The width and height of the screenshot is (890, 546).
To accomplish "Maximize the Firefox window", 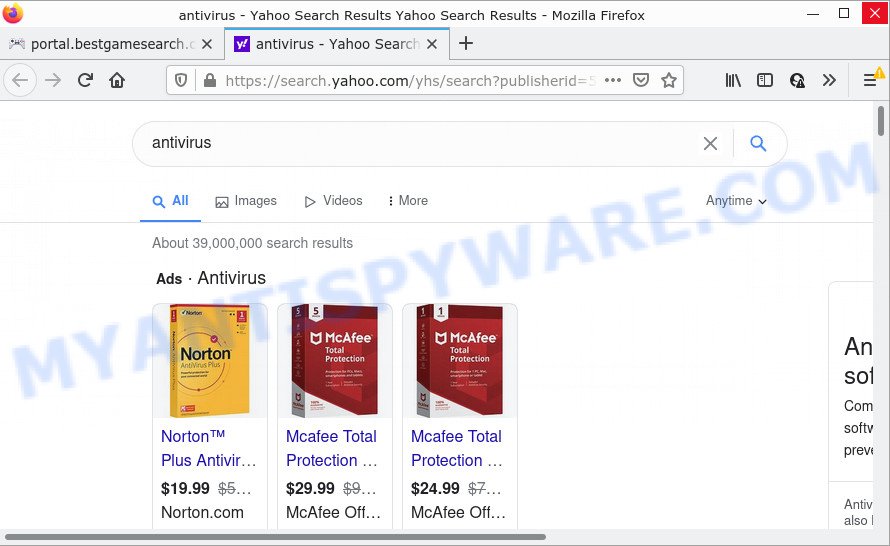I will [x=844, y=13].
